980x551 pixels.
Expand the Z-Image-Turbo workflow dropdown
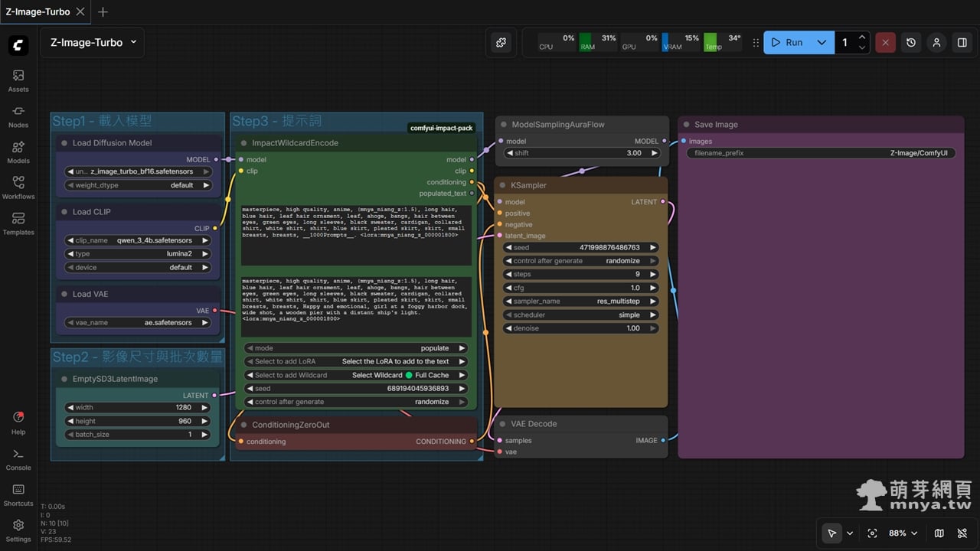133,42
